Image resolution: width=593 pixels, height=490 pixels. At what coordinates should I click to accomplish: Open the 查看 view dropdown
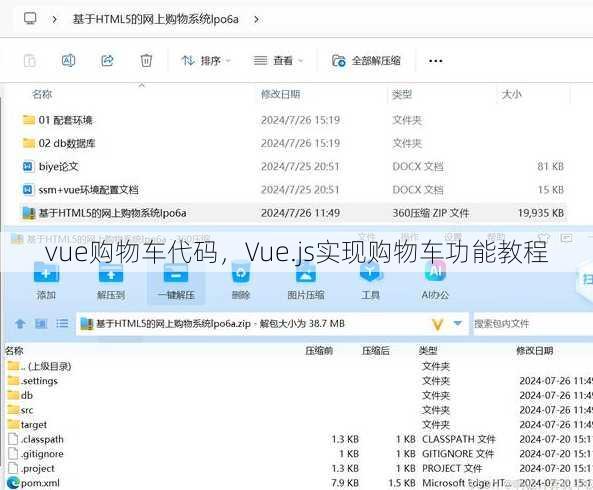tap(278, 60)
